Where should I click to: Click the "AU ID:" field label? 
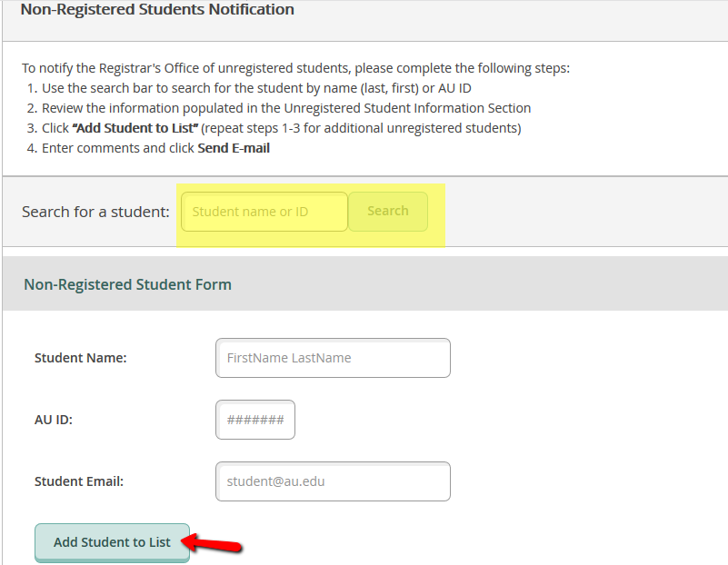tap(53, 420)
